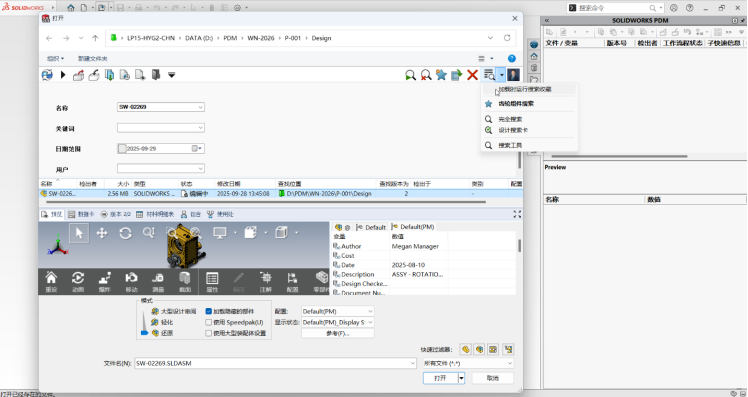Open the name dropdown showing SW-02269

pos(200,107)
